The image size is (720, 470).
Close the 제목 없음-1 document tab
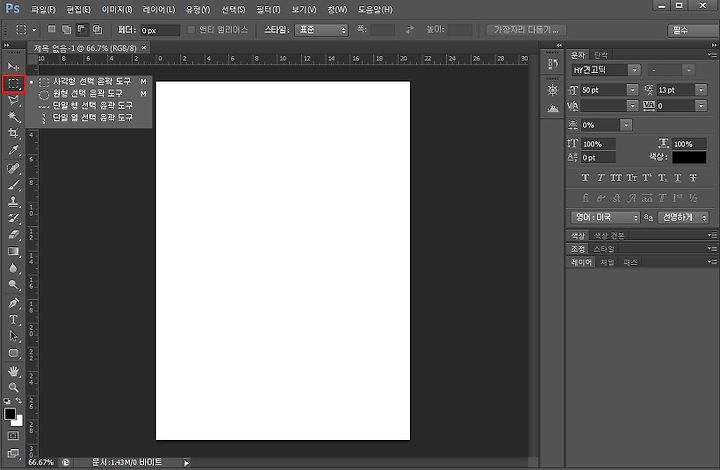pos(144,48)
